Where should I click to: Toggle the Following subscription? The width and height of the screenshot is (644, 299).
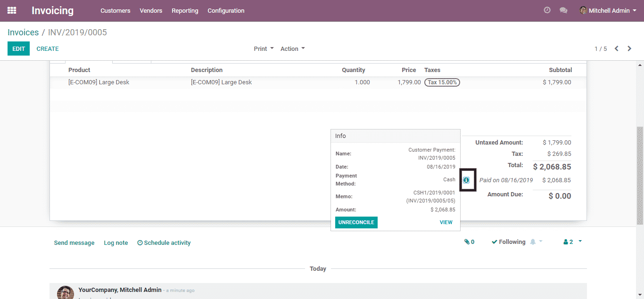coord(508,242)
